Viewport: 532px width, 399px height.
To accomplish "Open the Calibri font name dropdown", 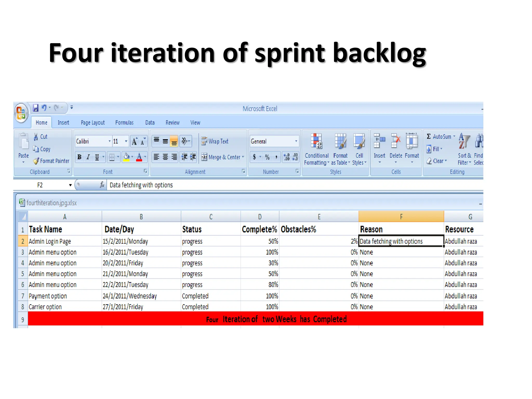I will point(109,141).
